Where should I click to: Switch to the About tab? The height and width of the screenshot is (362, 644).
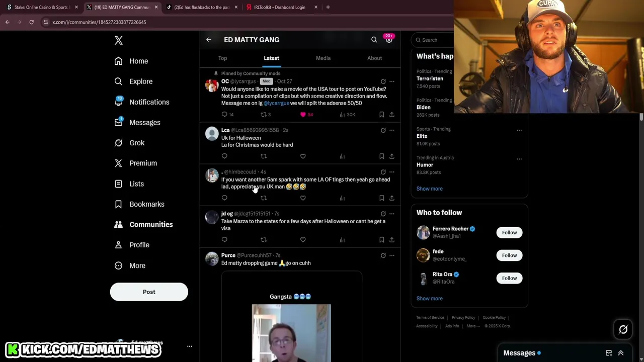pos(374,58)
